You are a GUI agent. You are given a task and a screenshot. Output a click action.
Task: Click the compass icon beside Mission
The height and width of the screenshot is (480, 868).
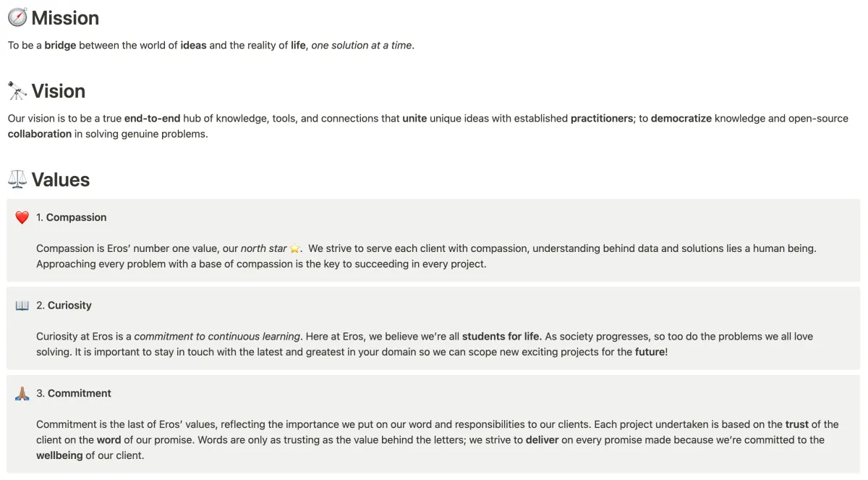17,17
